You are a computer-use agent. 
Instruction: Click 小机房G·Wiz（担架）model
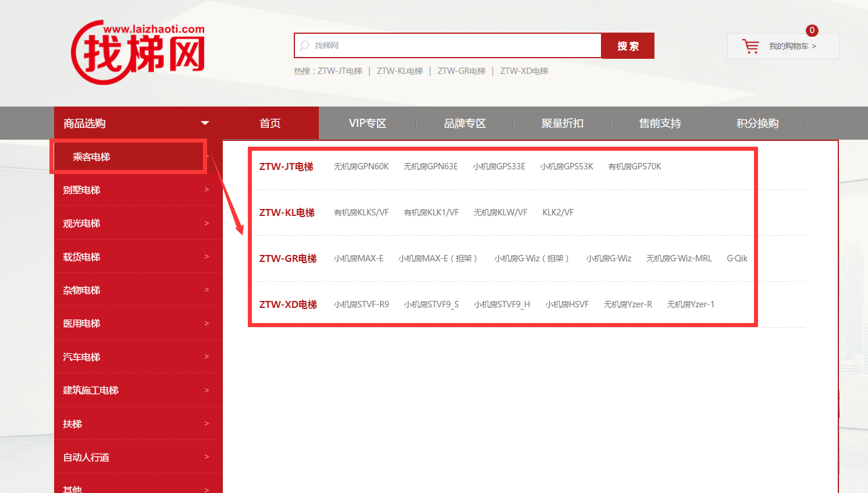pyautogui.click(x=532, y=258)
